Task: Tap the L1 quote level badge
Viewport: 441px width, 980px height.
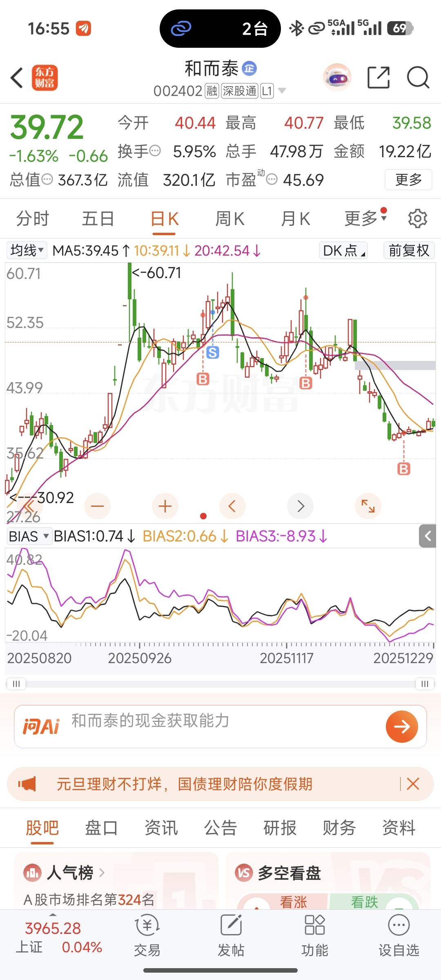Action: coord(267,91)
